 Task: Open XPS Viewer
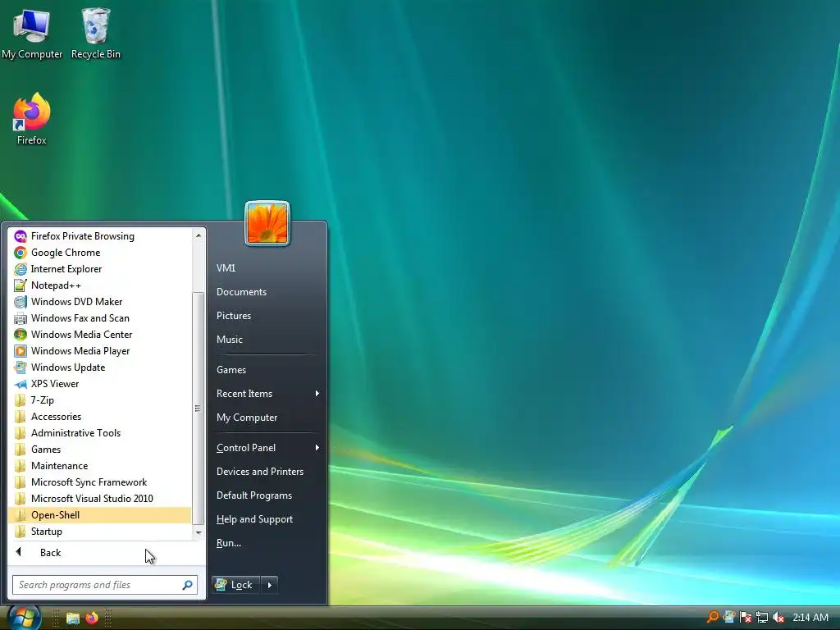pyautogui.click(x=100, y=384)
